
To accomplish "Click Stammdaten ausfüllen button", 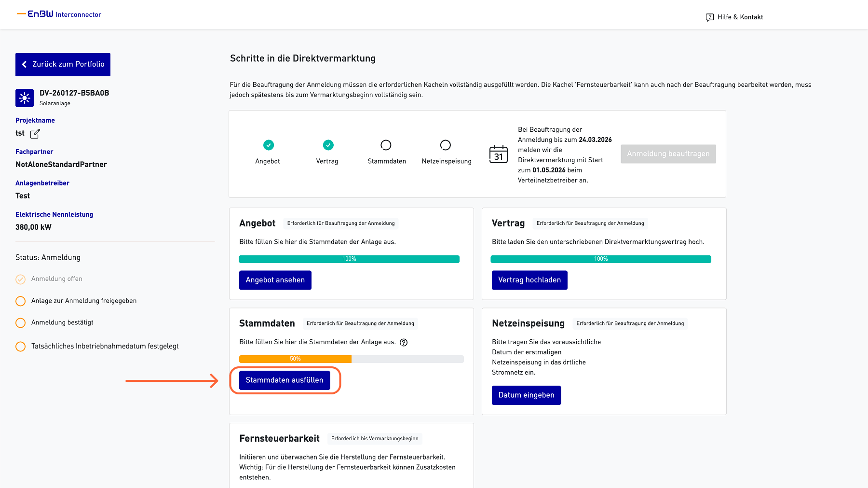I will pos(284,380).
